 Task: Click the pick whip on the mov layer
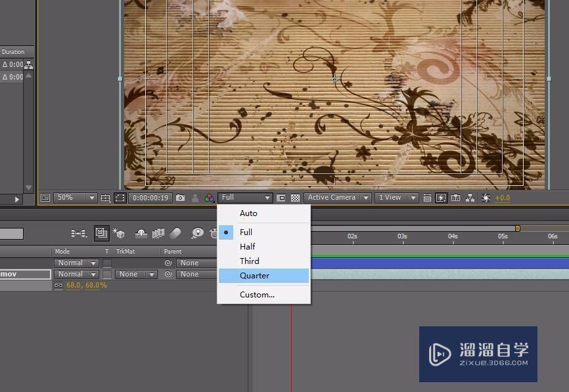coord(168,274)
